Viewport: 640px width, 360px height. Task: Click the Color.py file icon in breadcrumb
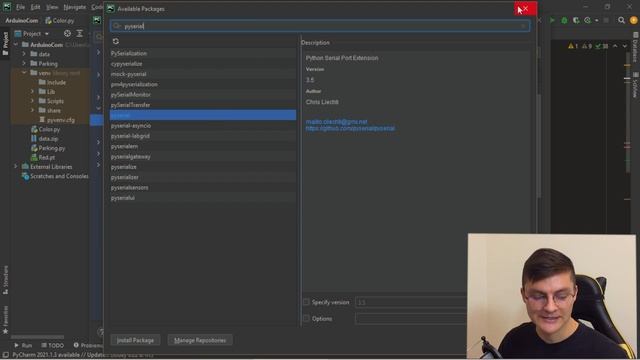[x=48, y=20]
